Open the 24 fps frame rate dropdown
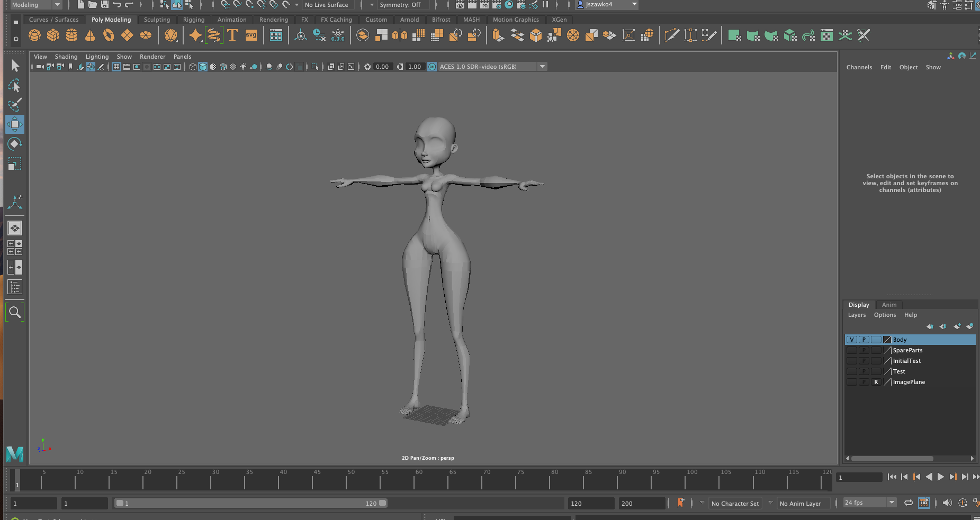980x520 pixels. pos(892,503)
